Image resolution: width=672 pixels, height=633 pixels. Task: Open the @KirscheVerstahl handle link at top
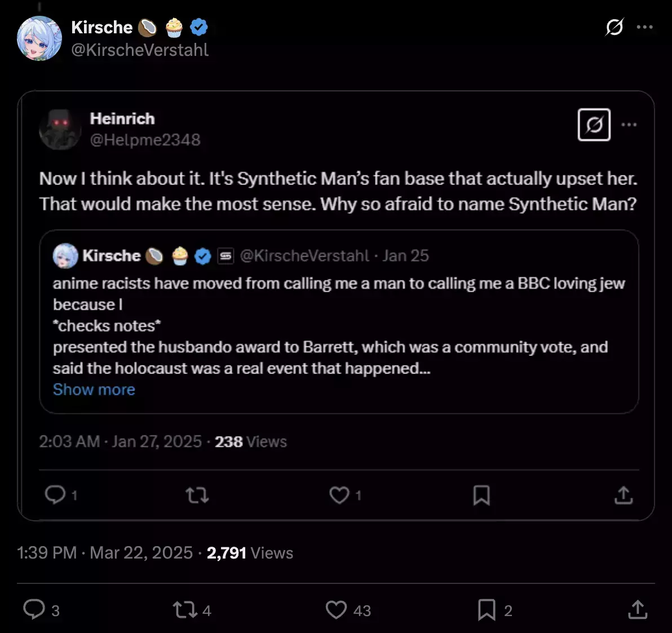140,50
